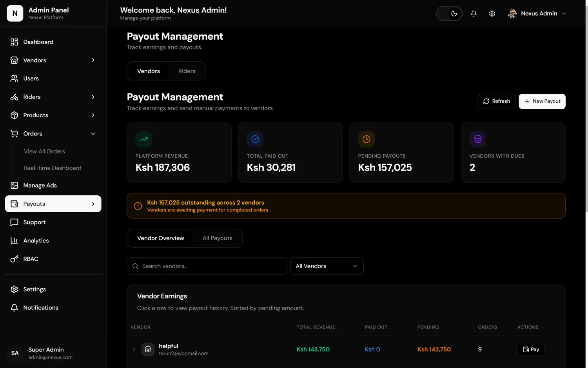The image size is (588, 368).
Task: Click the Vendor column header
Action: [x=140, y=327]
